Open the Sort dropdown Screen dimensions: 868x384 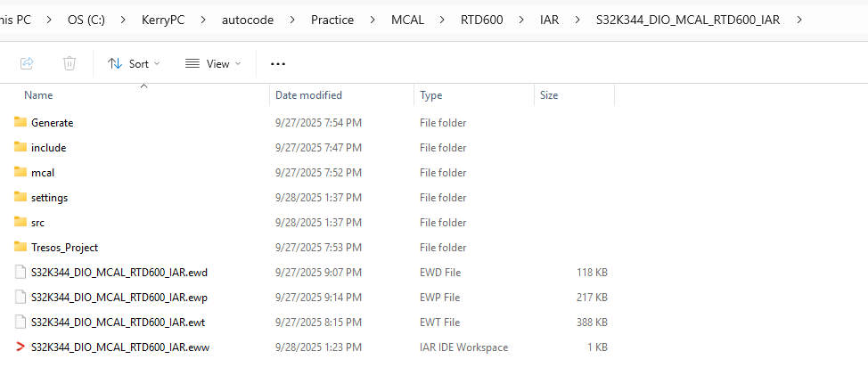[133, 63]
